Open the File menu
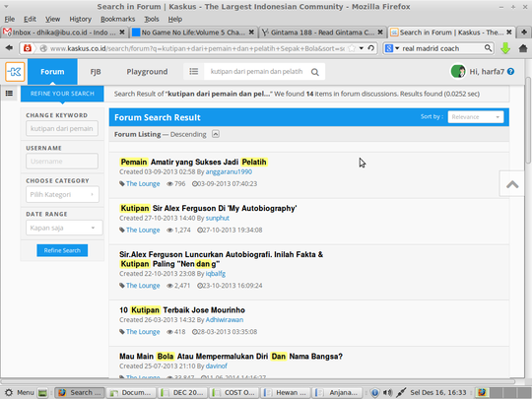The height and width of the screenshot is (399, 532). [10, 19]
